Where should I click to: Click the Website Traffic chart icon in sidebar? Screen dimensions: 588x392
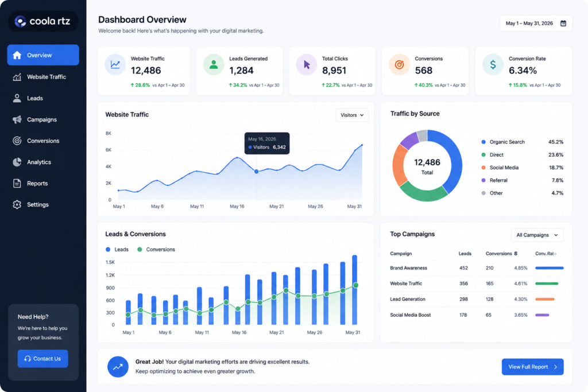[17, 77]
